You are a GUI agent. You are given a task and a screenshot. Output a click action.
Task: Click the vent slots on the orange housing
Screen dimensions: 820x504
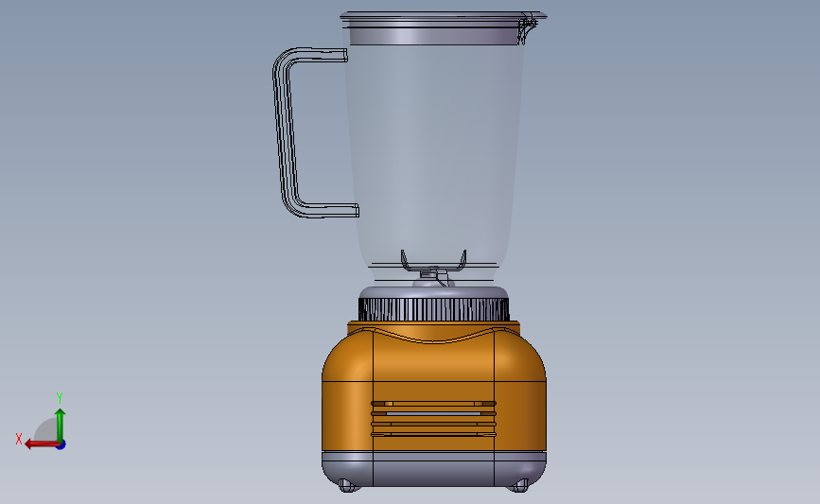click(433, 418)
